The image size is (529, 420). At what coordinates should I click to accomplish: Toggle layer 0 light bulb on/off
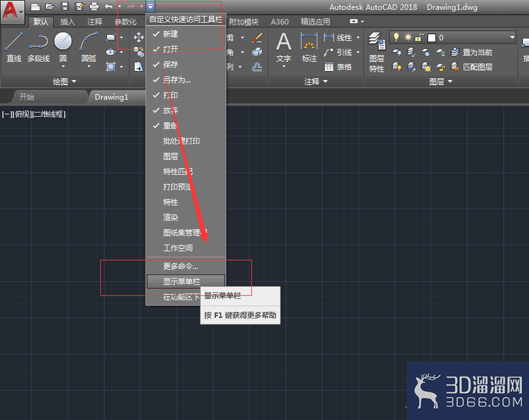[396, 37]
